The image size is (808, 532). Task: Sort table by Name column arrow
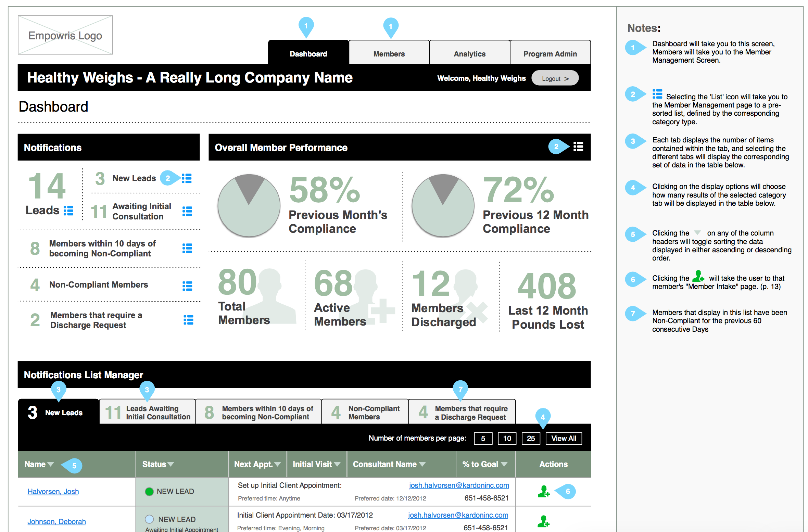pos(51,464)
